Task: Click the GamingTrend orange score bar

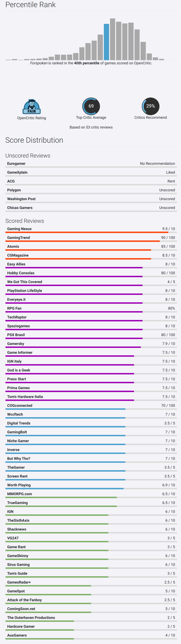Action: [82, 241]
